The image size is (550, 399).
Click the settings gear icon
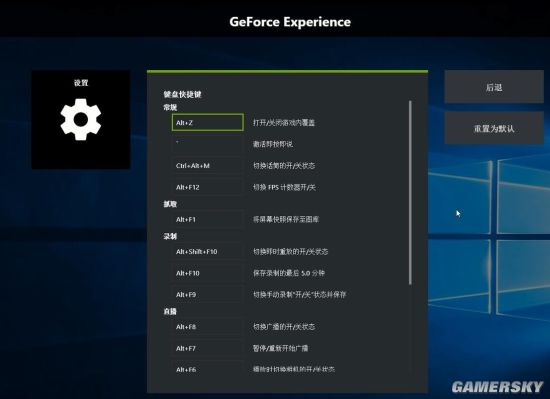pyautogui.click(x=81, y=120)
